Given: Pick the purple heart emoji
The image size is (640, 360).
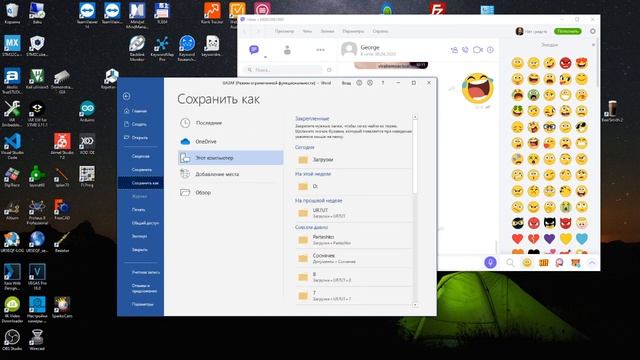Looking at the screenshot, I should tap(549, 239).
